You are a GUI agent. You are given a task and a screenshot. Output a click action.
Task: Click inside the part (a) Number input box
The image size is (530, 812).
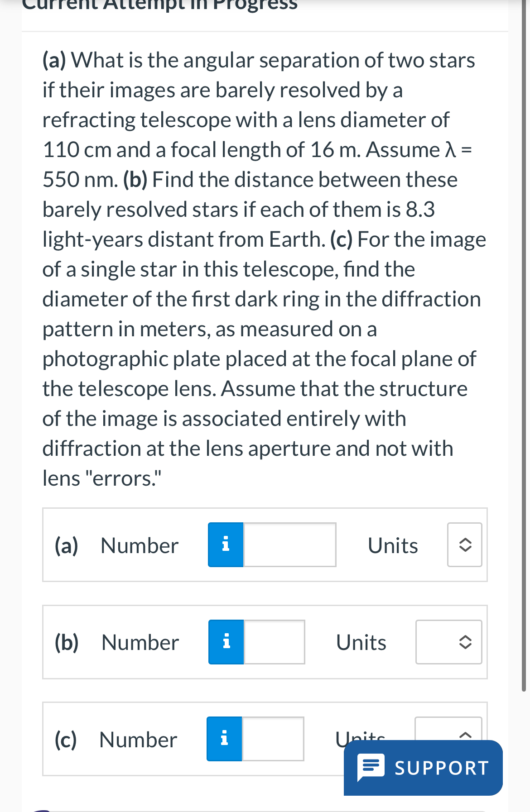point(290,545)
